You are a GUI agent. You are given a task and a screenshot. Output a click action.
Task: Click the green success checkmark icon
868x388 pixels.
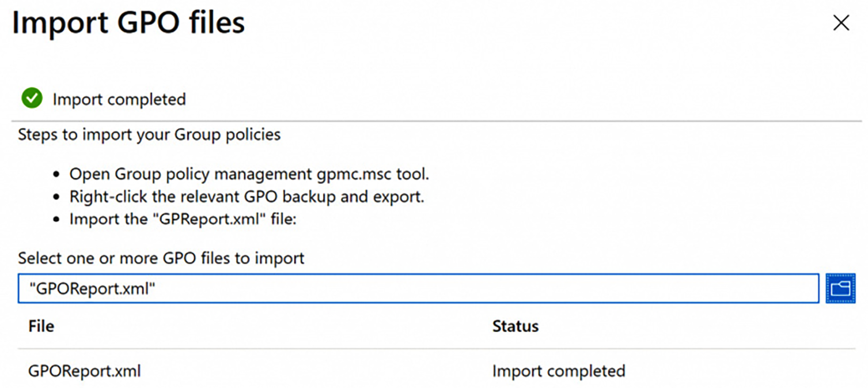pyautogui.click(x=32, y=99)
